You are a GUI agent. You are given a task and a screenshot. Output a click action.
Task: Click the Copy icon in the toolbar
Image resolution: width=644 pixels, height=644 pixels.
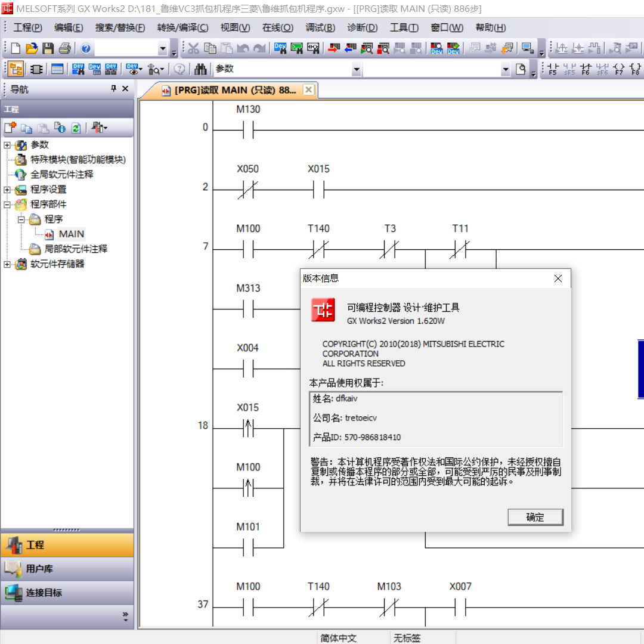tap(210, 48)
